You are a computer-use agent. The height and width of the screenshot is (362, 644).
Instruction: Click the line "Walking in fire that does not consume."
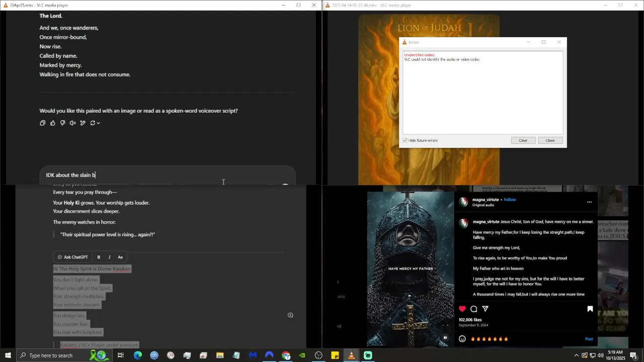(85, 74)
